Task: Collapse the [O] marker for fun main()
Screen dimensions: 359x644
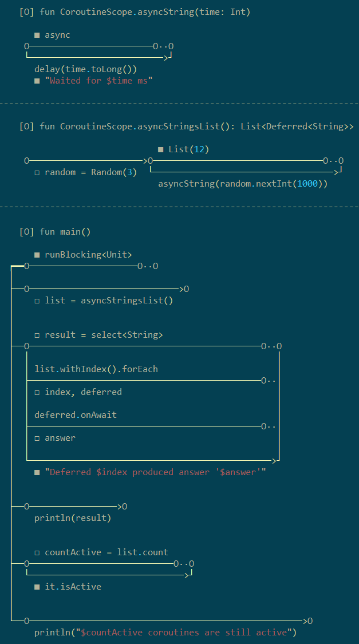Action: (x=27, y=232)
